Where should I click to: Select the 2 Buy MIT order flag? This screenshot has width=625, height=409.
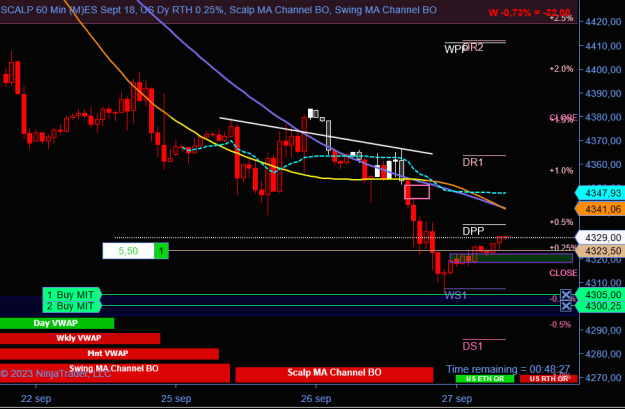click(x=72, y=306)
